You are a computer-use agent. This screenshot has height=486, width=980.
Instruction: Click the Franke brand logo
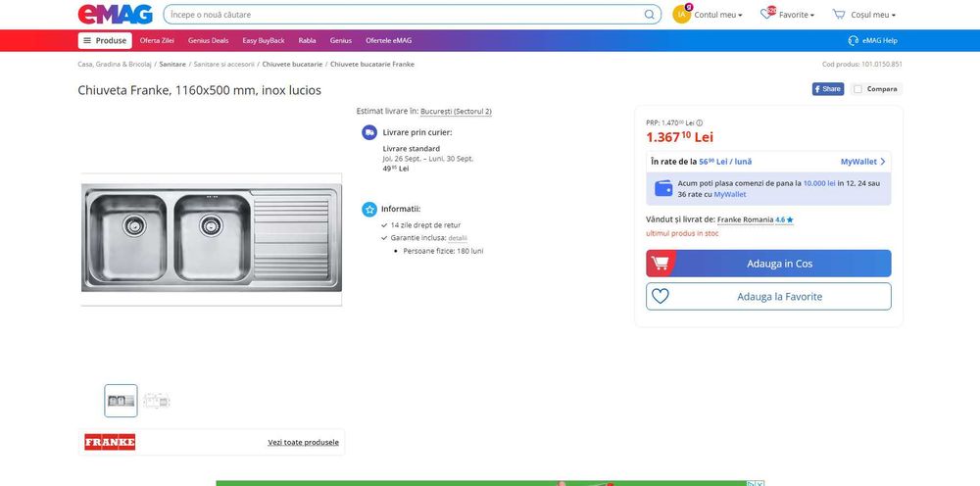[x=110, y=442]
